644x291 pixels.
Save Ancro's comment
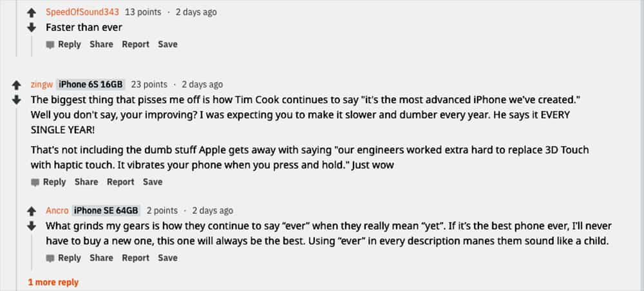[167, 258]
